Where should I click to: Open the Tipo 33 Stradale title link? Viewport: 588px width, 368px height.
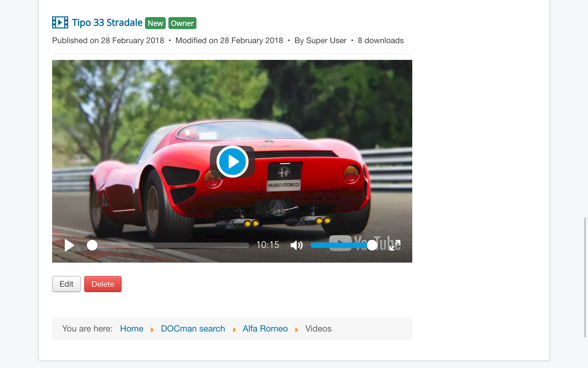click(107, 23)
